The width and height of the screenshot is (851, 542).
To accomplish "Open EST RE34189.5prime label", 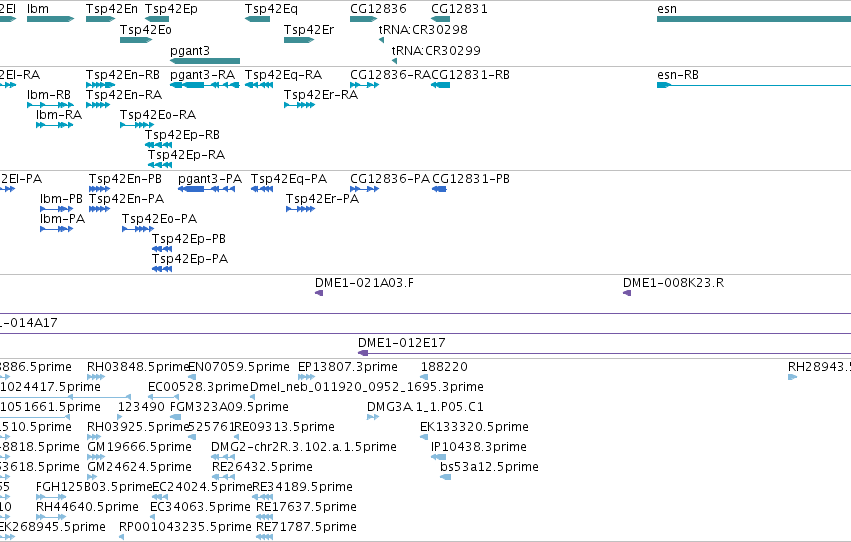I will coord(302,487).
